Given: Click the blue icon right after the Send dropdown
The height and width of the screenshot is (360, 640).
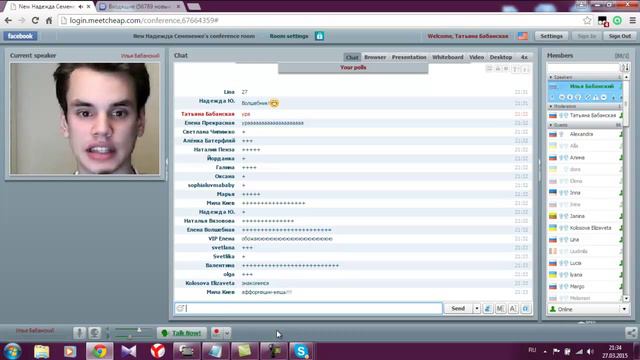Looking at the screenshot, I should coord(488,309).
